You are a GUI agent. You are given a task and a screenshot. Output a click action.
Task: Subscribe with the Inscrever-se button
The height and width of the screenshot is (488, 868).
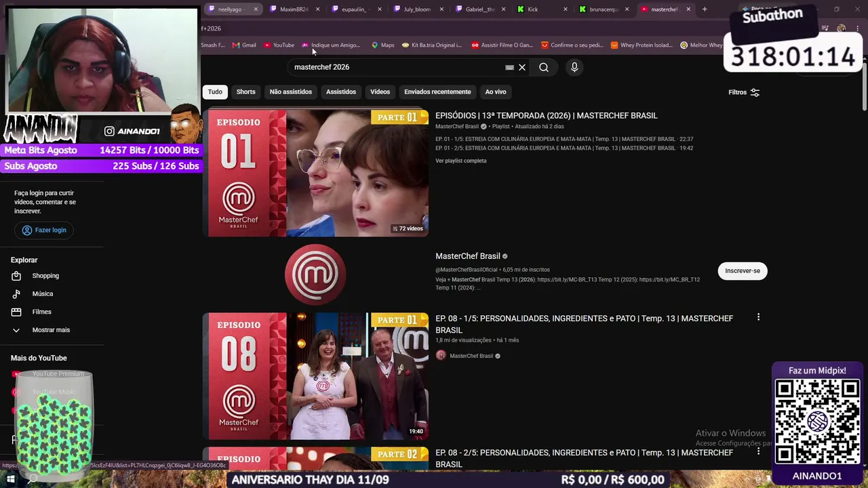[x=743, y=271]
